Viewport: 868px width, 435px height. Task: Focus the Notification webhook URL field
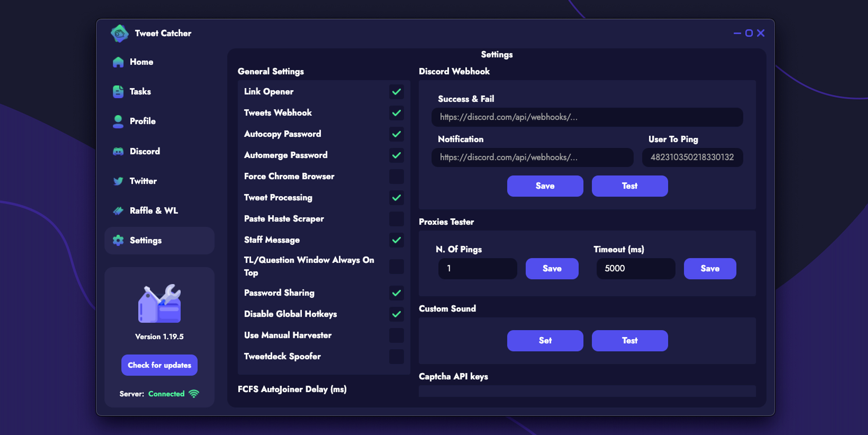pyautogui.click(x=532, y=157)
